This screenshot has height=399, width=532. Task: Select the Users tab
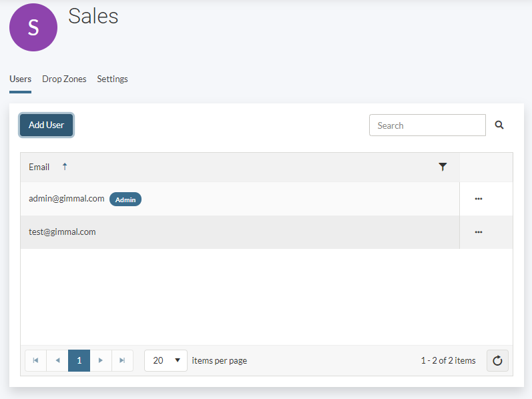[x=20, y=79]
